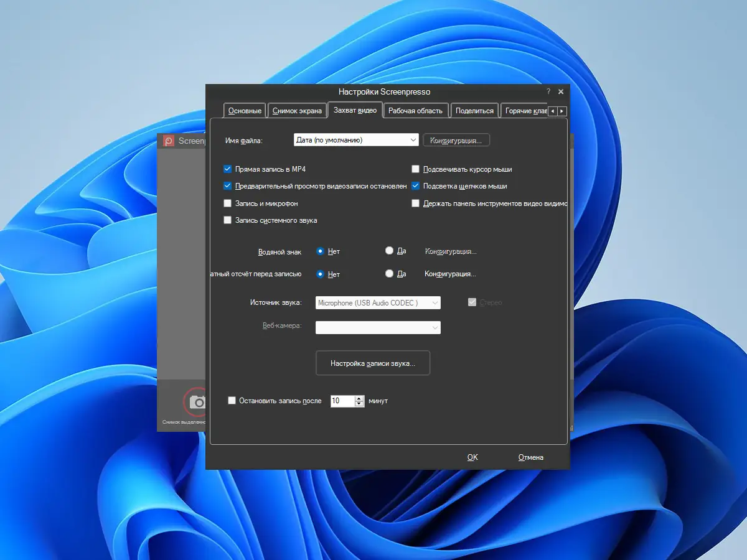Viewport: 747px width, 560px height.
Task: Select the Захват видео tab
Action: pyautogui.click(x=355, y=110)
